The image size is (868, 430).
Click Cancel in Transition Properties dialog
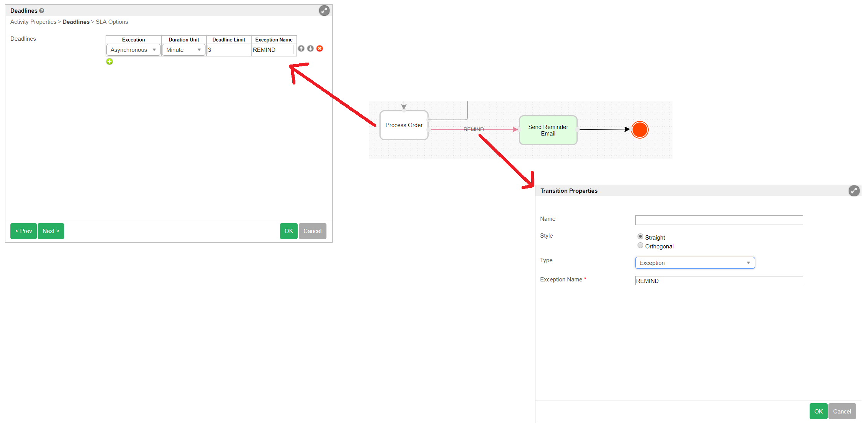click(842, 412)
